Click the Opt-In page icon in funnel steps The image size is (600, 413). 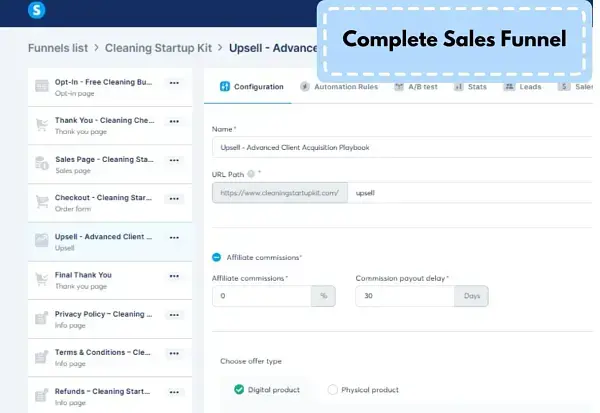pos(42,87)
